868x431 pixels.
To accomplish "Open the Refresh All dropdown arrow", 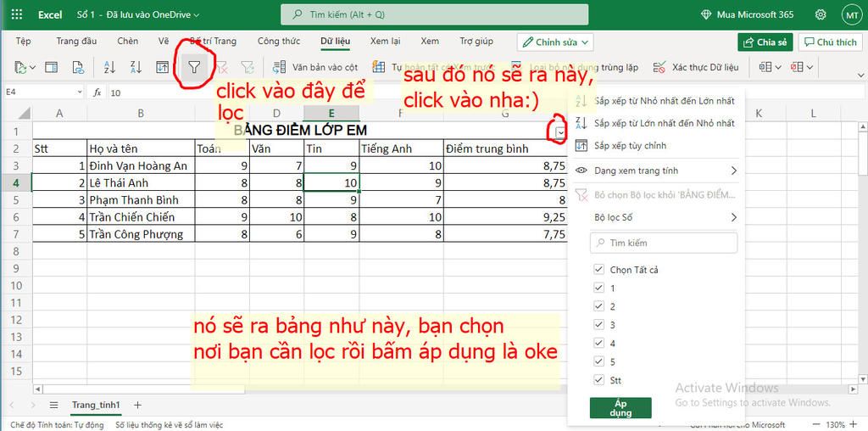I will (x=33, y=68).
